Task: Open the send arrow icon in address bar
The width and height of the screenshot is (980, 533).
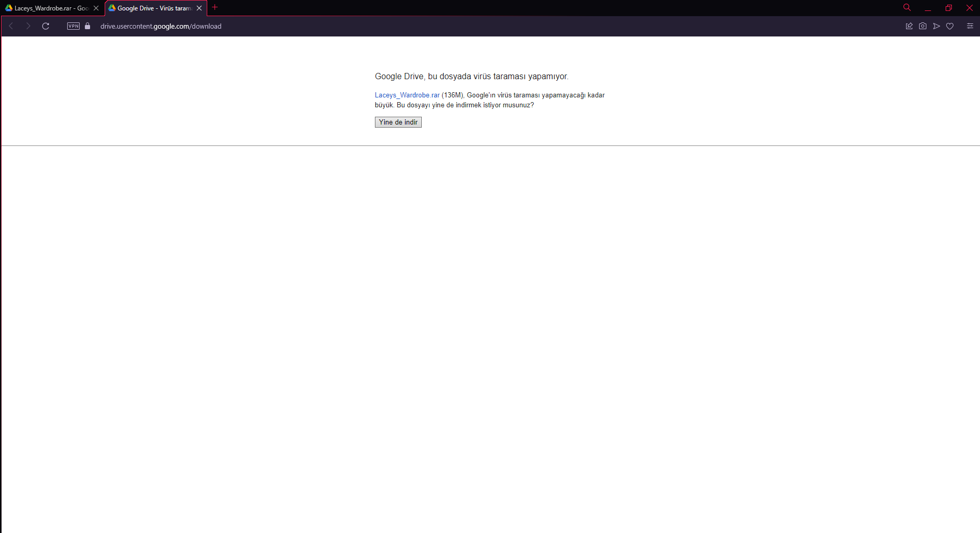Action: point(936,26)
